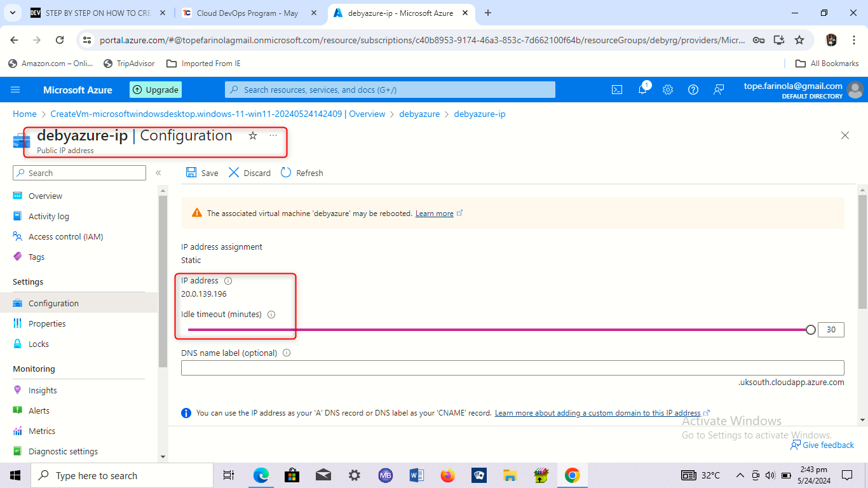Go back in the browser
This screenshot has height=488, width=868.
[x=14, y=40]
